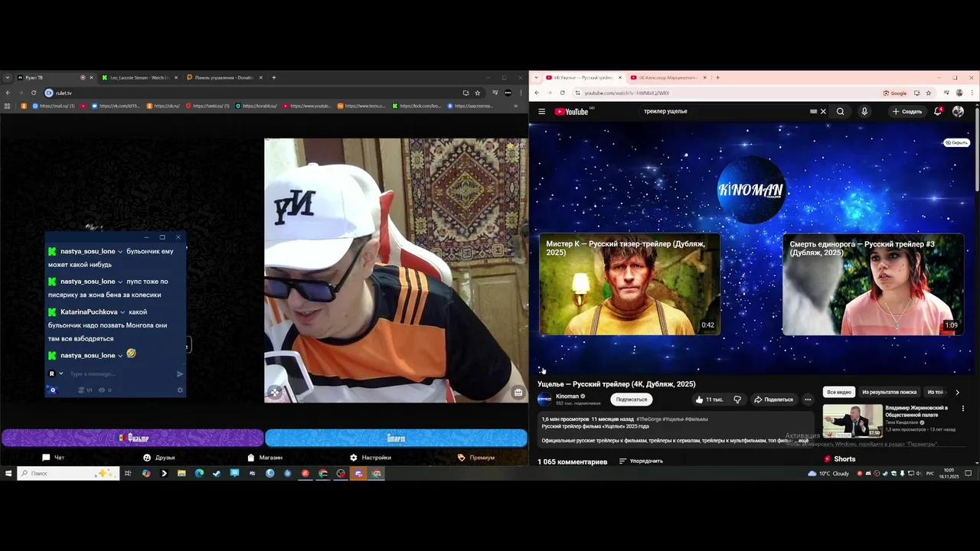Like the Ущелье trailer video
The image size is (980, 551).
click(x=709, y=399)
